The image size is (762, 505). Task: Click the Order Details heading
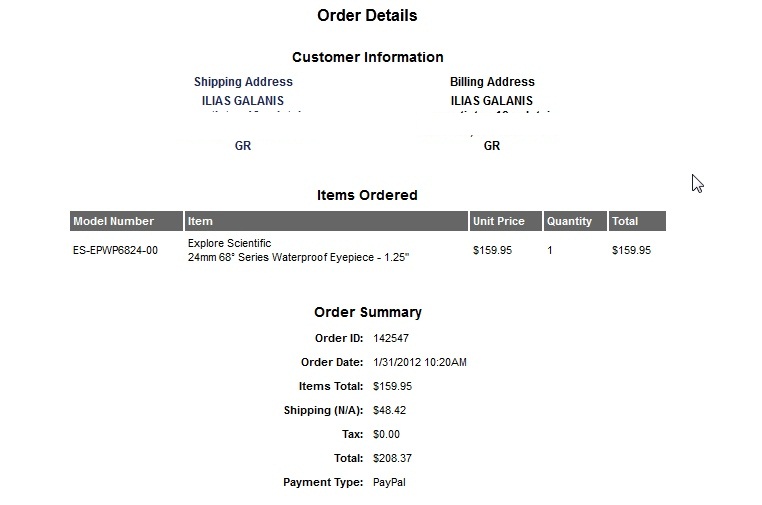pyautogui.click(x=367, y=16)
